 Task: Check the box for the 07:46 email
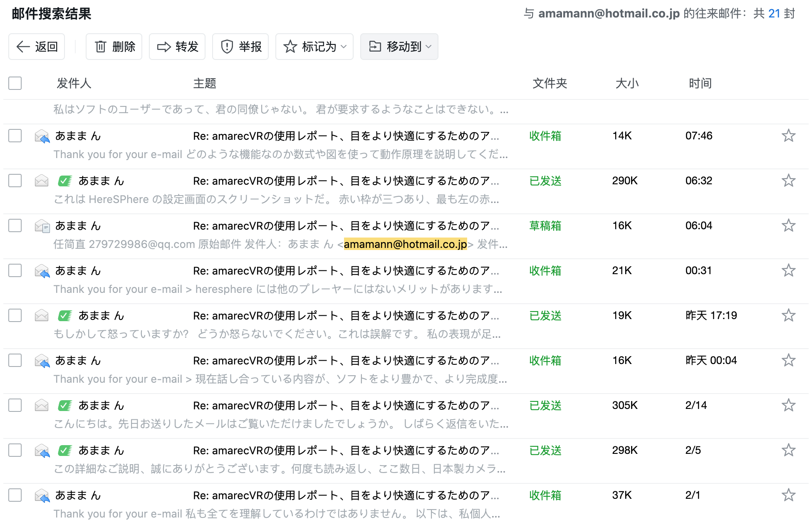tap(15, 136)
